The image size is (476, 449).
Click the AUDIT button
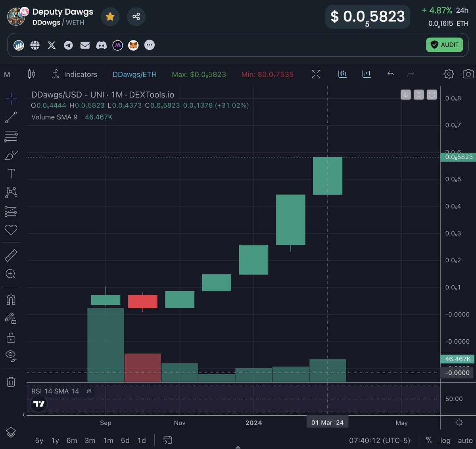coord(445,45)
